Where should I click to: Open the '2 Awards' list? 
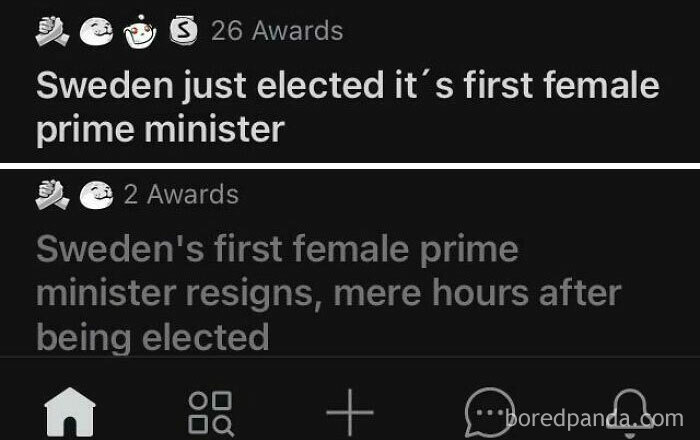(x=181, y=194)
